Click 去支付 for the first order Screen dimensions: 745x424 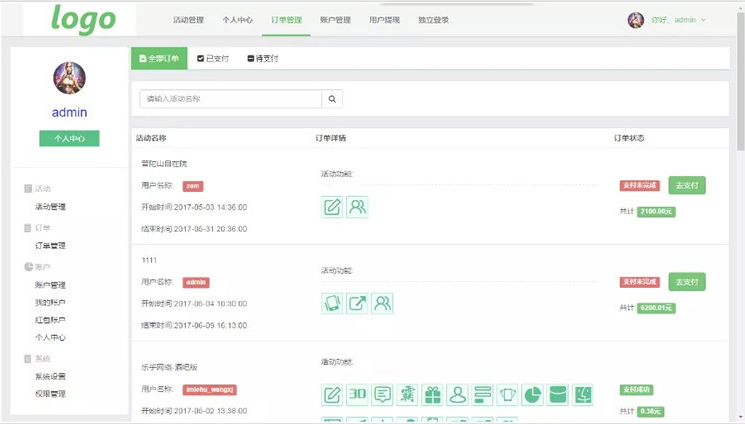pos(687,185)
